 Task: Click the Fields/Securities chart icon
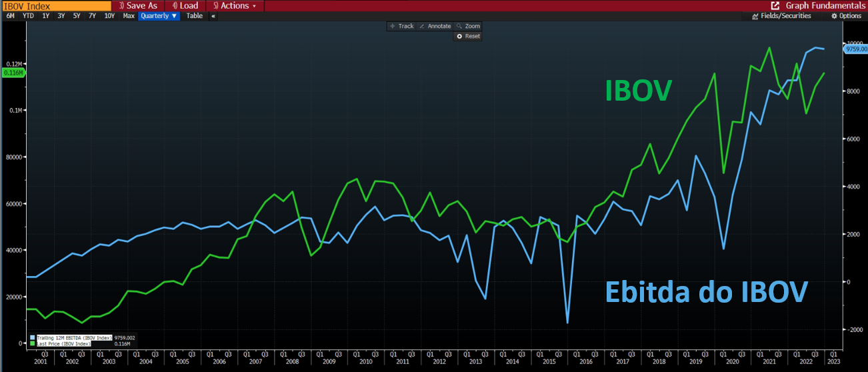[755, 16]
